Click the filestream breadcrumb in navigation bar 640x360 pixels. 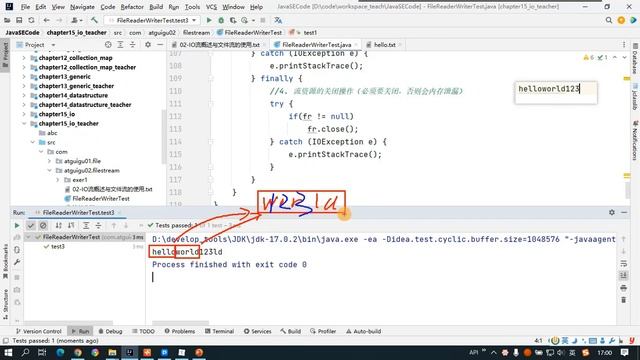pyautogui.click(x=196, y=33)
